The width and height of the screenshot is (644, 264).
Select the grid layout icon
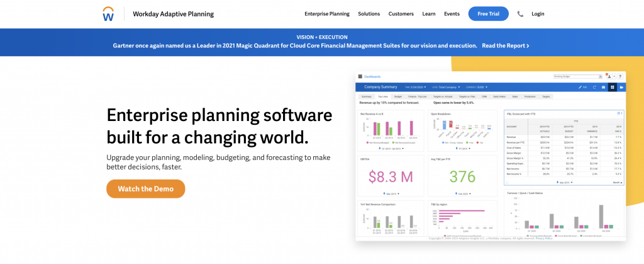pyautogui.click(x=613, y=87)
